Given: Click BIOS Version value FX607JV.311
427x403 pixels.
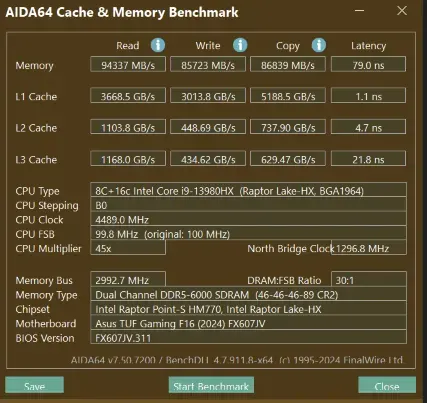Looking at the screenshot, I should pos(248,337).
